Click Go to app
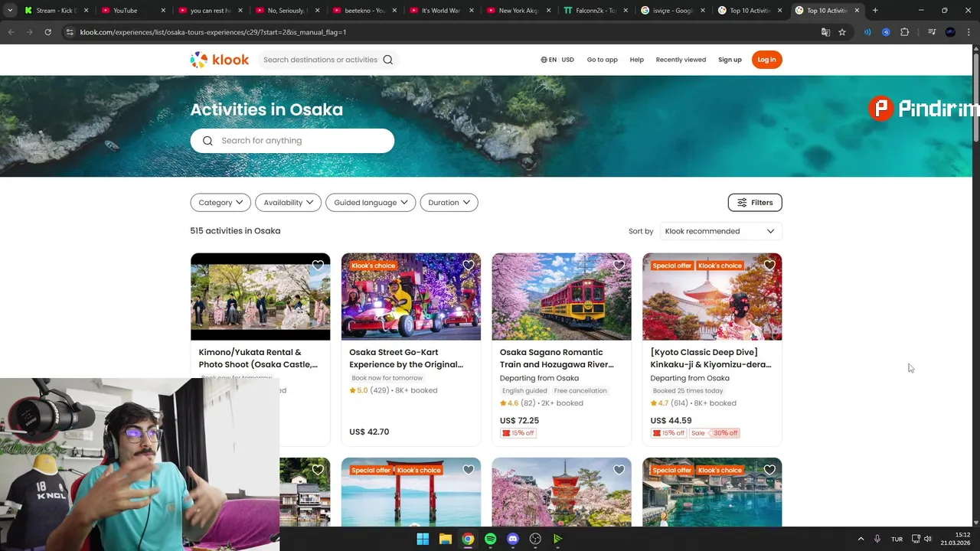 [x=603, y=60]
